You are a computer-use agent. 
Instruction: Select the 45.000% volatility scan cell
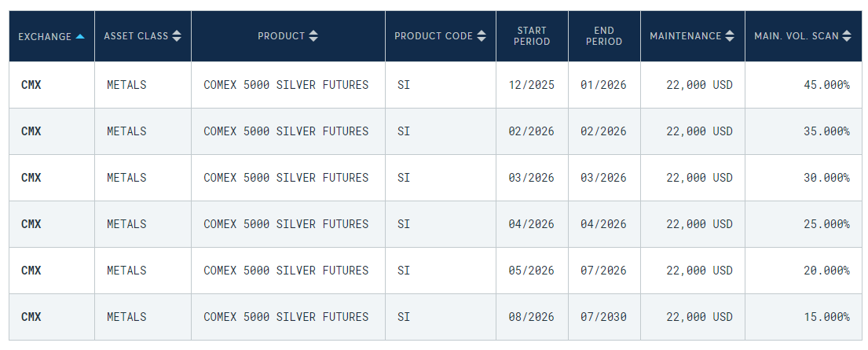pos(826,85)
